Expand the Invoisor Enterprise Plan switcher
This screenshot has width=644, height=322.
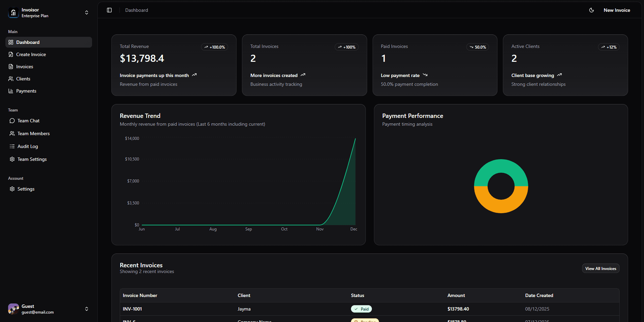pos(86,12)
